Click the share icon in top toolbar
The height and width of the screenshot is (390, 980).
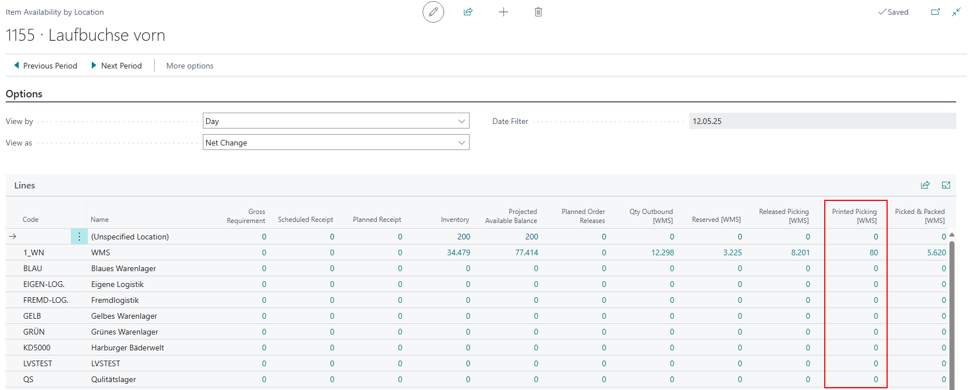[468, 12]
